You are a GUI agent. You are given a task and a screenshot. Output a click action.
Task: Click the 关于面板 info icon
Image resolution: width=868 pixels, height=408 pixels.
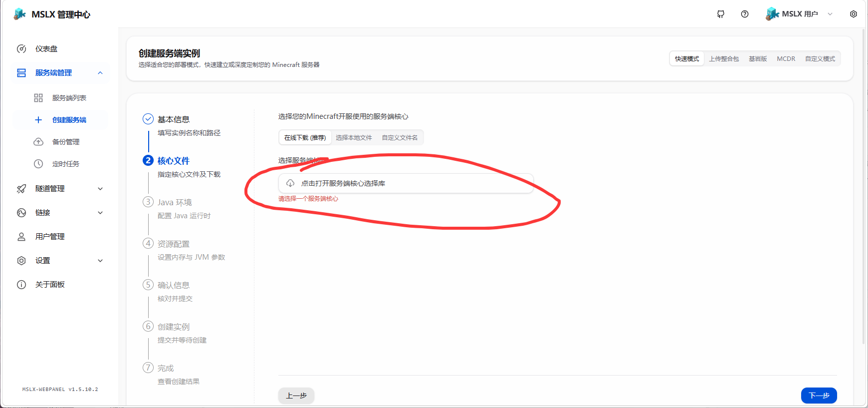click(21, 285)
